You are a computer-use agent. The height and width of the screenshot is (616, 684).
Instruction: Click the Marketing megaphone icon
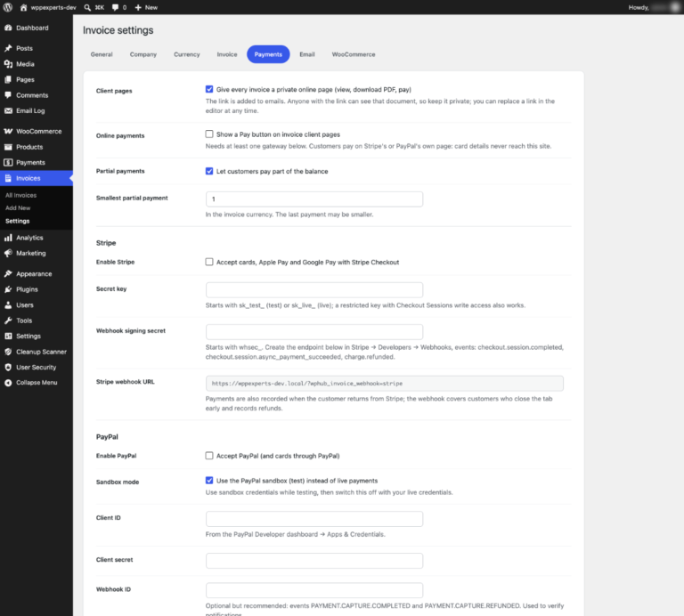[x=8, y=254]
